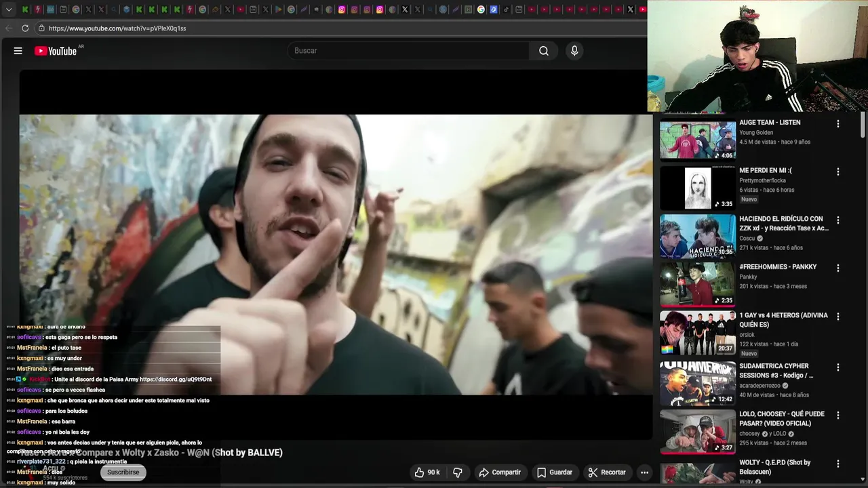Open 1 GAY vs 4 HETEROS thumbnail
Image resolution: width=868 pixels, height=488 pixels.
click(x=698, y=333)
